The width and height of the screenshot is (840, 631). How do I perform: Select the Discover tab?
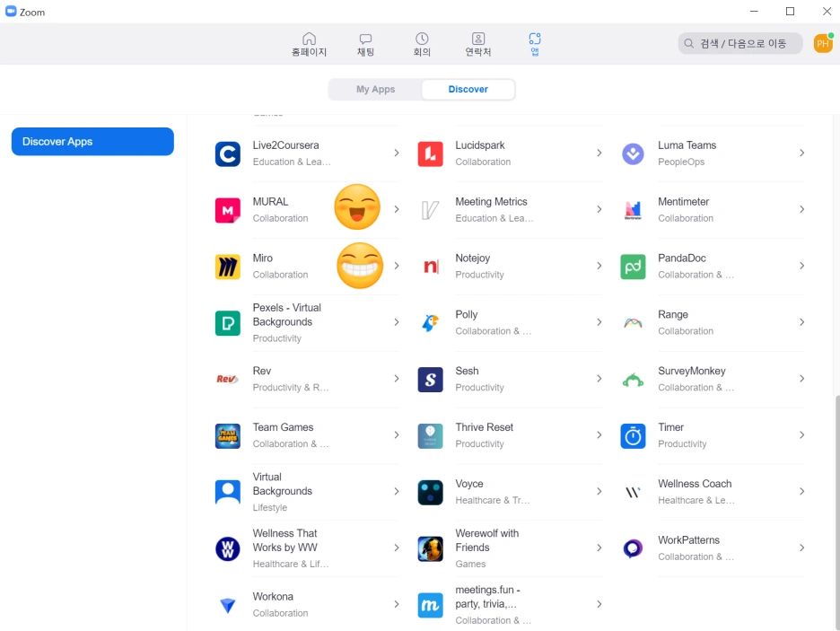(468, 90)
